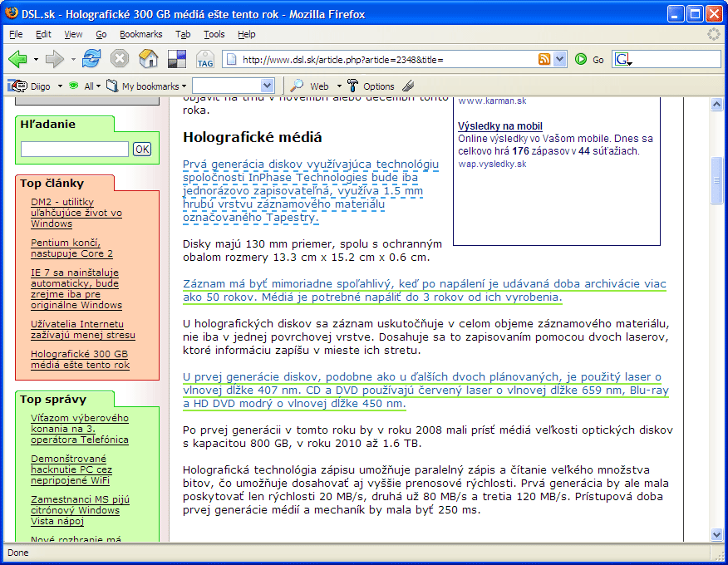Click the Firefox icon in title bar
The width and height of the screenshot is (728, 565).
tap(12, 13)
